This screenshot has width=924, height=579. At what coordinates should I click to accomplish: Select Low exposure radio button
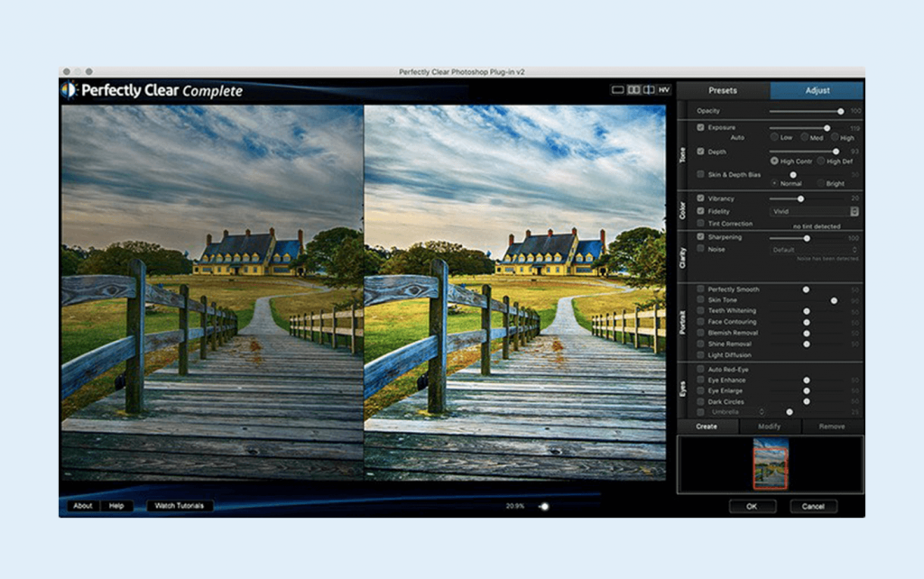click(774, 137)
